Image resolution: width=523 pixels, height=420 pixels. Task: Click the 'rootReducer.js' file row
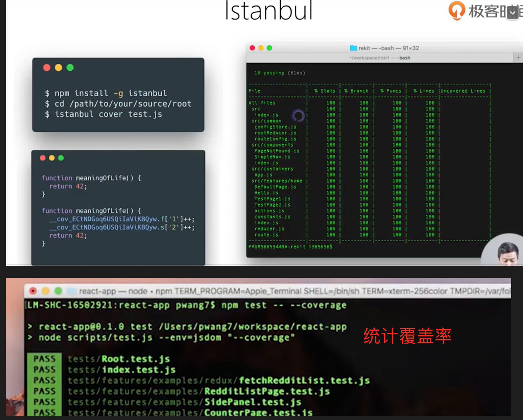tap(276, 133)
